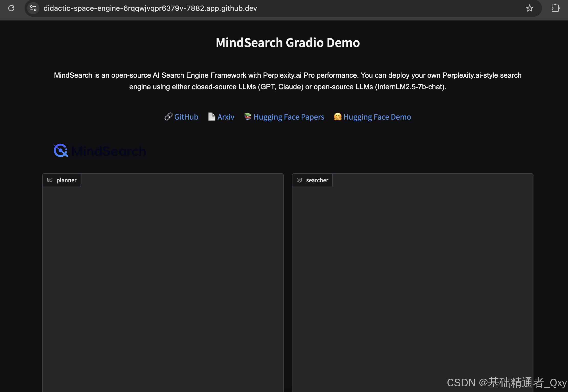Open the site information icon in address bar

(33, 8)
